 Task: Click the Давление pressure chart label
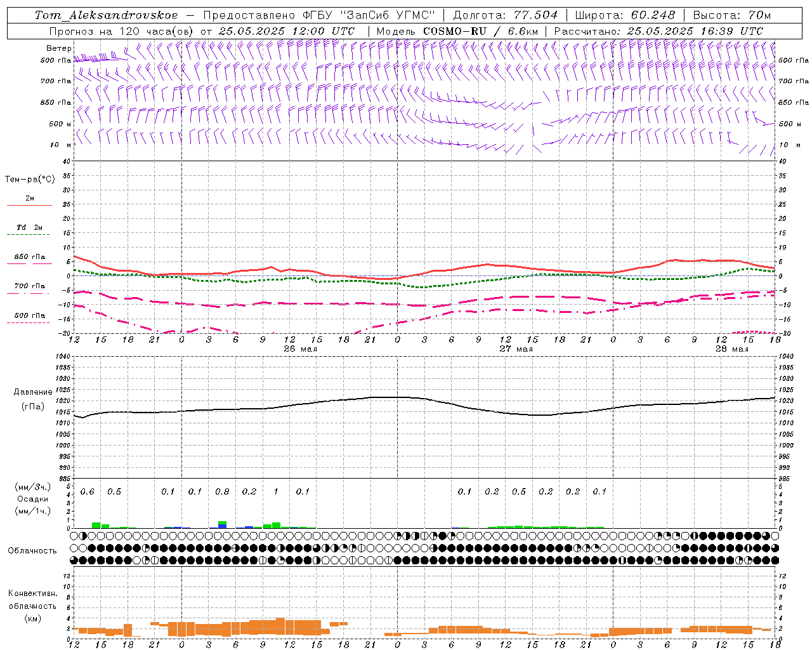[x=33, y=392]
